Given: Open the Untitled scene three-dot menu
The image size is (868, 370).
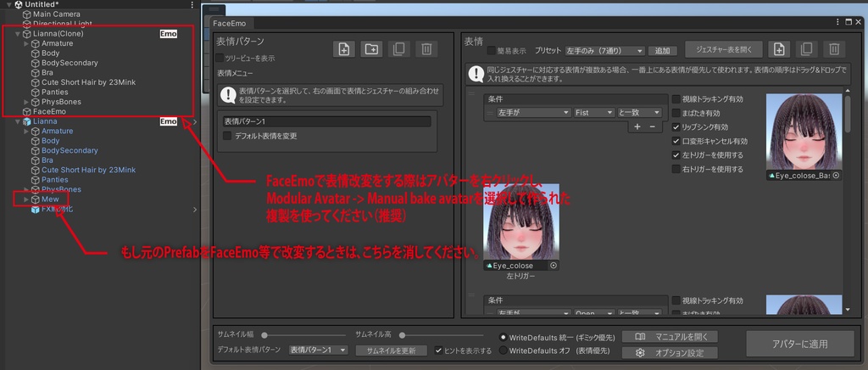Looking at the screenshot, I should 192,4.
